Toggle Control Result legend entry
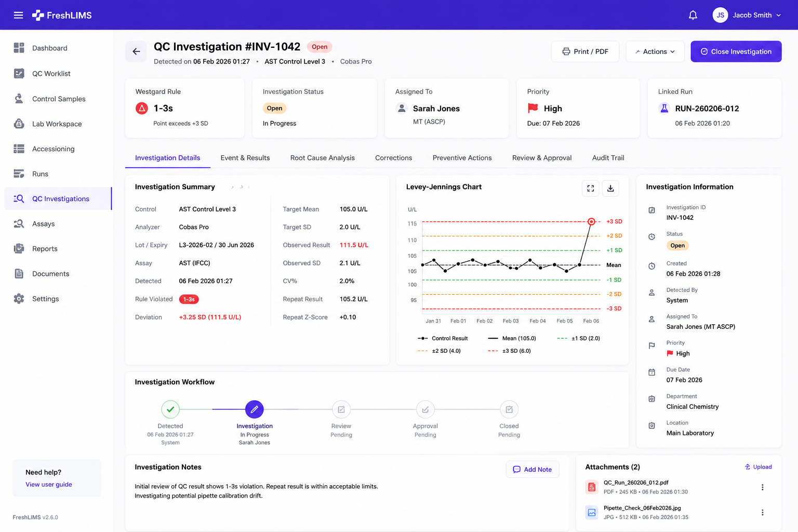Screen dimensions: 798x532 pyautogui.click(x=443, y=338)
